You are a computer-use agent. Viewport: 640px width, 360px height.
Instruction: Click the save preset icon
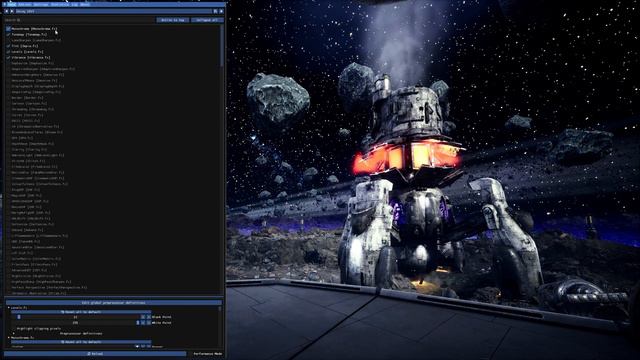click(216, 11)
